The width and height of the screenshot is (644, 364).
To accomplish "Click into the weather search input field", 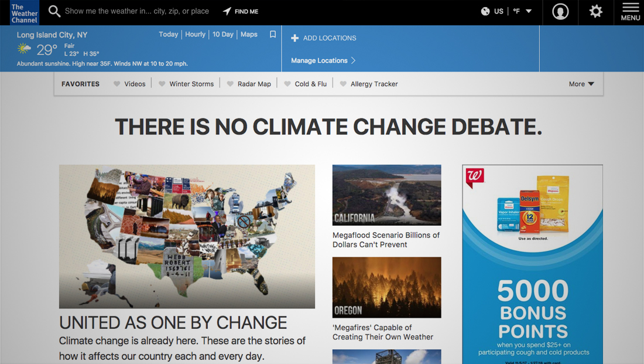I will click(137, 11).
